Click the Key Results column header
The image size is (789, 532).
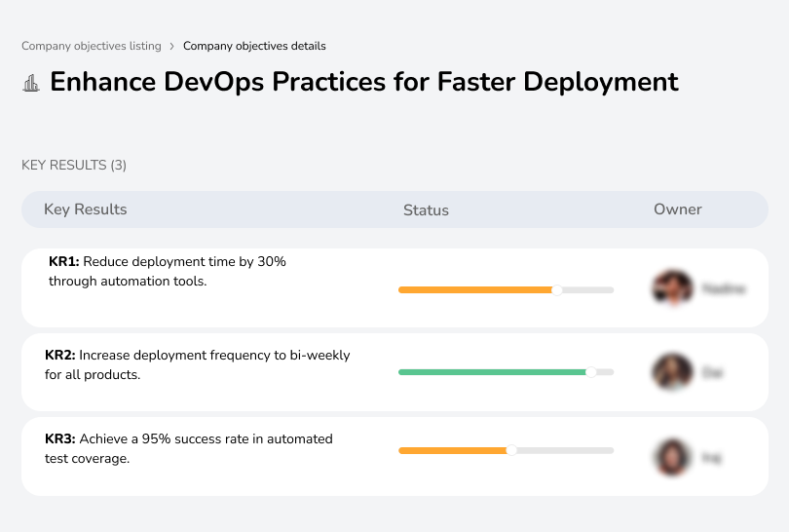point(86,209)
